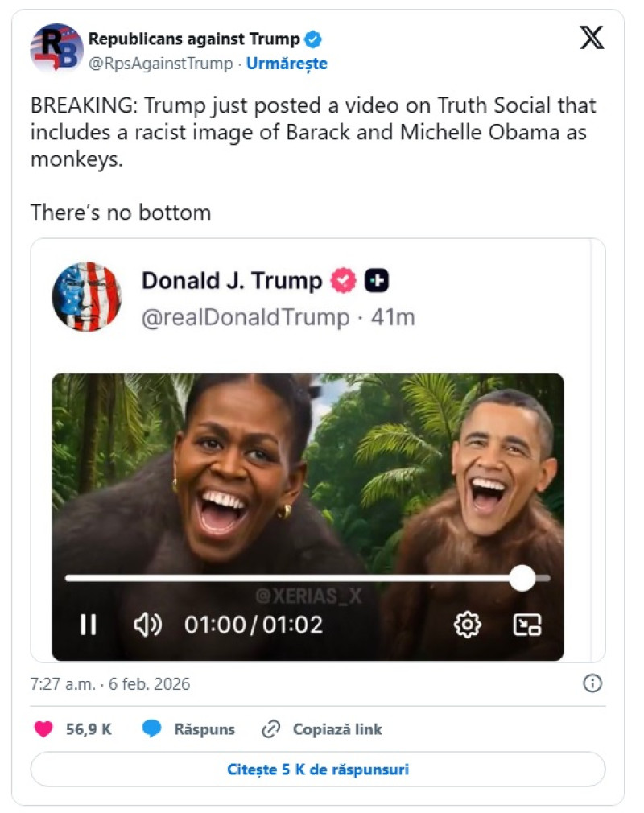
Task: Pause the video playback
Action: tap(88, 625)
